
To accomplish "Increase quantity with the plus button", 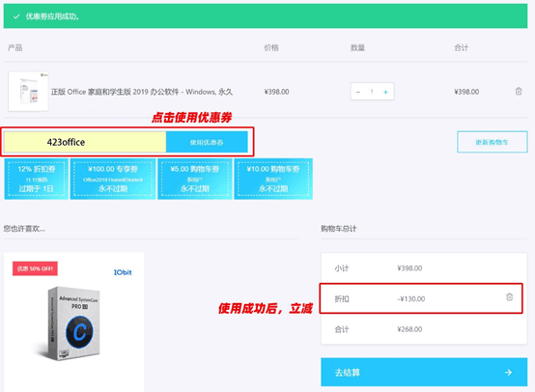I will (385, 92).
